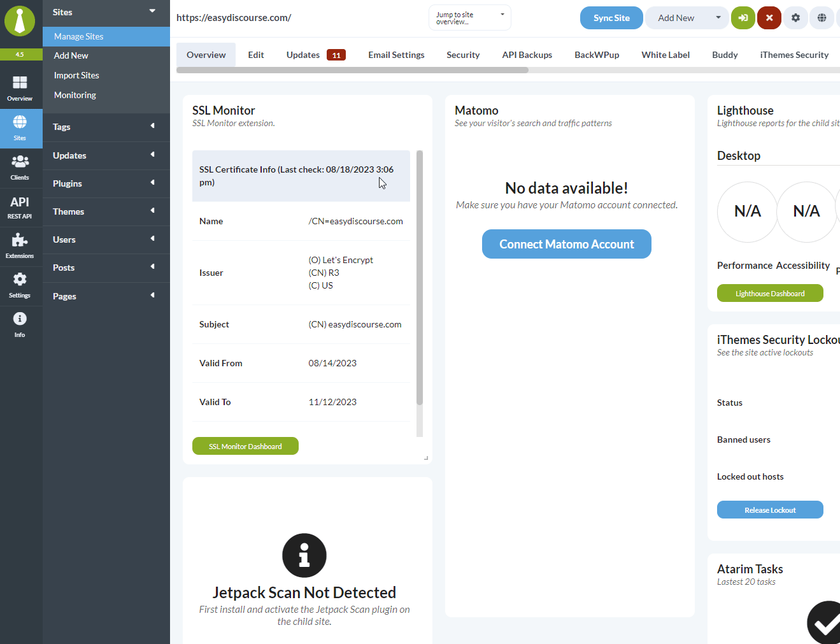Select Manage Sites in sidebar
The height and width of the screenshot is (644, 840).
coord(106,36)
